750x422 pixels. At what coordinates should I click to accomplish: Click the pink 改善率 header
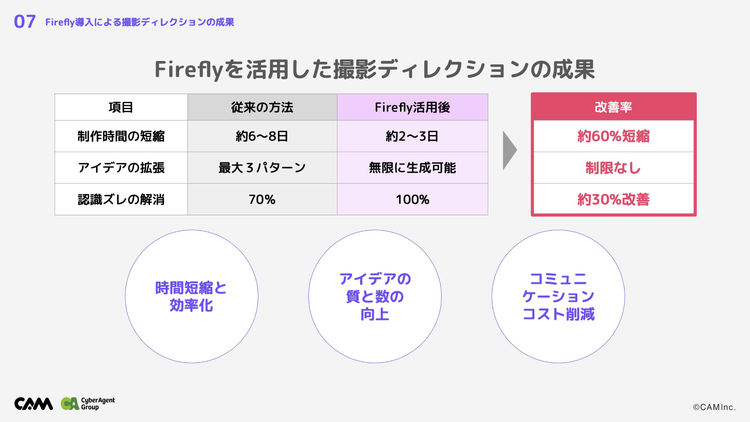point(612,106)
